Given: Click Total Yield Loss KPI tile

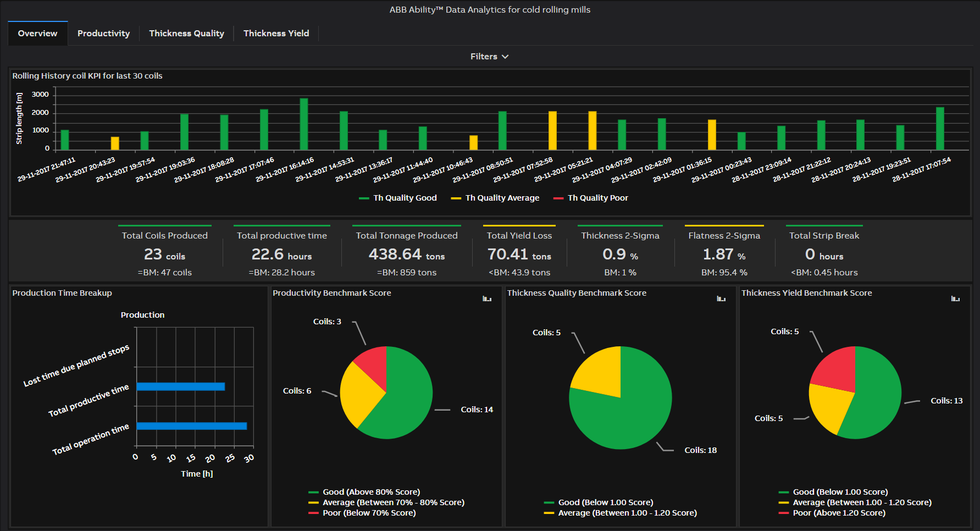Looking at the screenshot, I should coord(519,253).
